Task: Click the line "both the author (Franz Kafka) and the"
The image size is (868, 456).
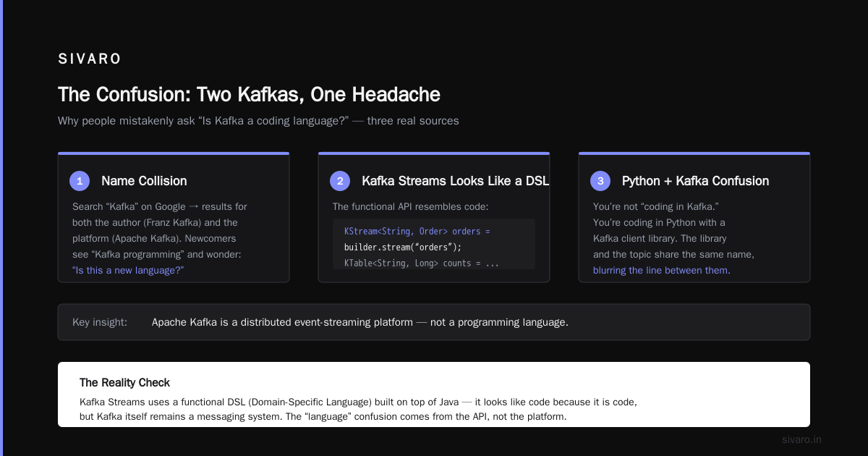Action: (155, 223)
